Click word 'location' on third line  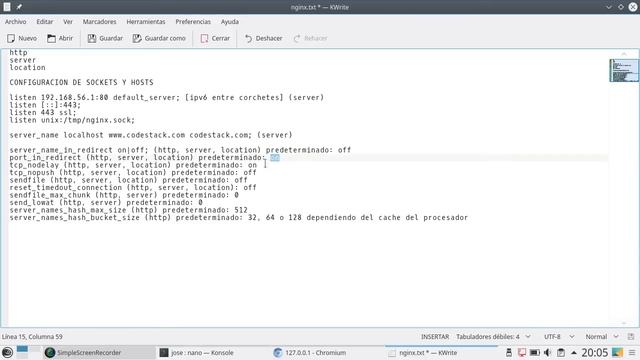tap(27, 68)
